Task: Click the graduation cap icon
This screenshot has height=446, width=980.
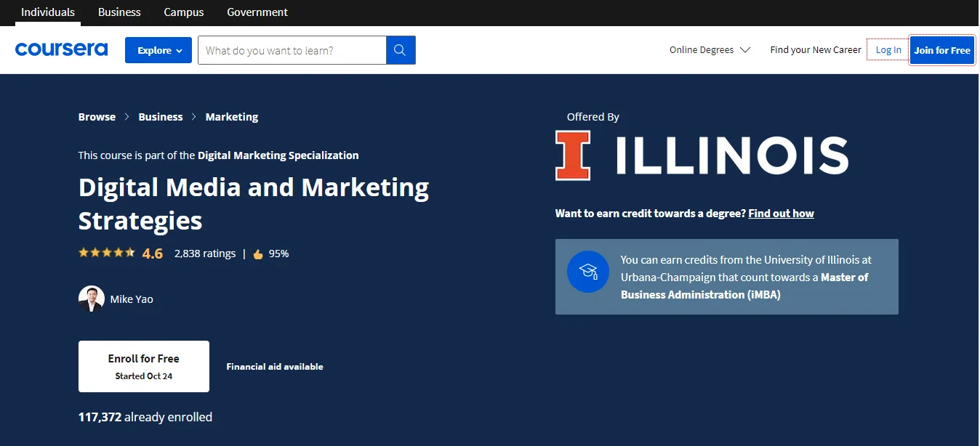Action: 587,272
